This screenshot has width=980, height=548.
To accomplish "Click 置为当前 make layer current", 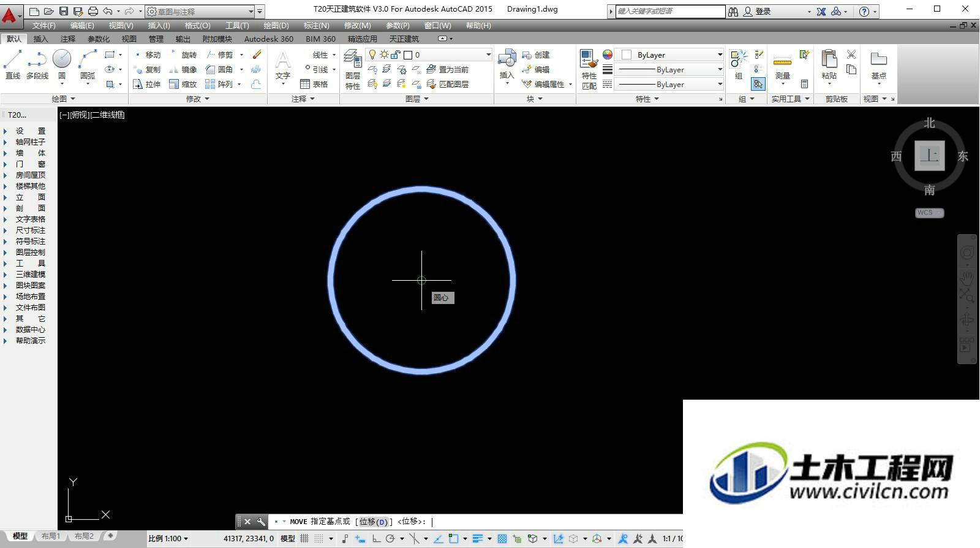I will (x=447, y=69).
